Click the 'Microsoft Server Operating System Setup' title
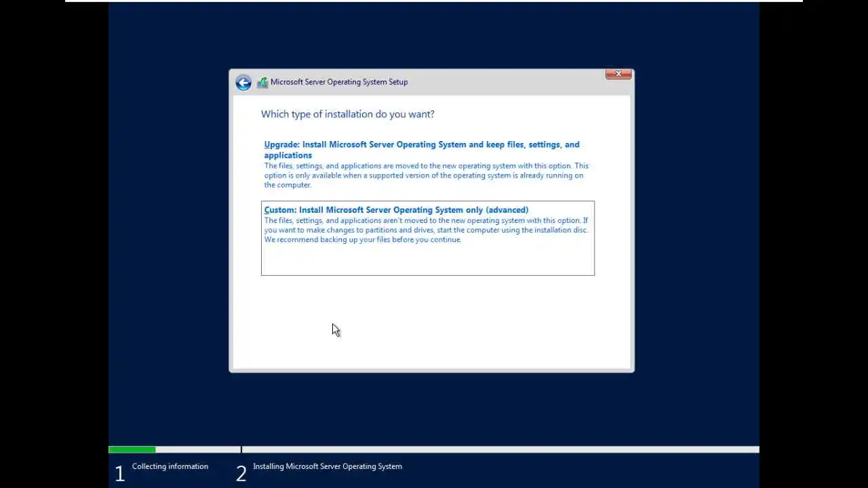Viewport: 868px width, 488px height. point(339,82)
